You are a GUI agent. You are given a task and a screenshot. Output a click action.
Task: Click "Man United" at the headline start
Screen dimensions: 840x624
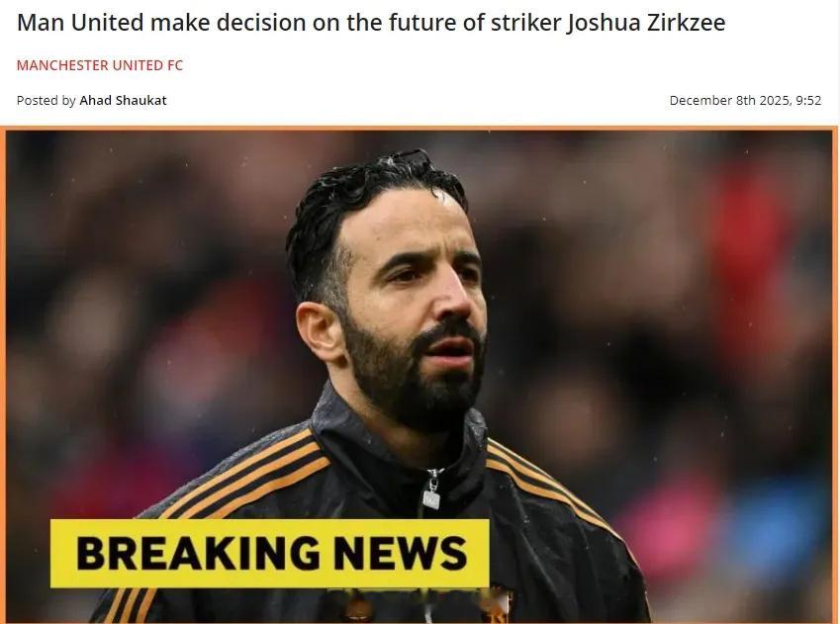[x=80, y=23]
